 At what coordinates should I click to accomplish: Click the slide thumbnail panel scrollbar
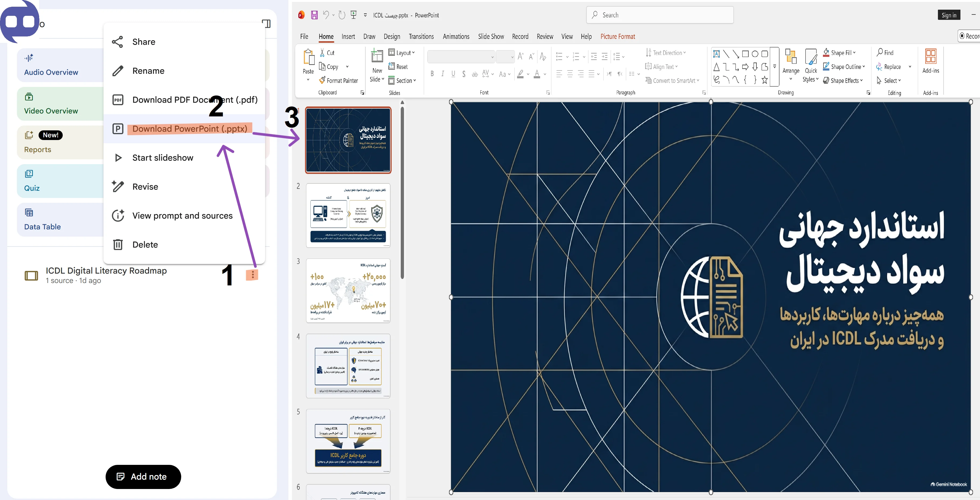coord(402,192)
